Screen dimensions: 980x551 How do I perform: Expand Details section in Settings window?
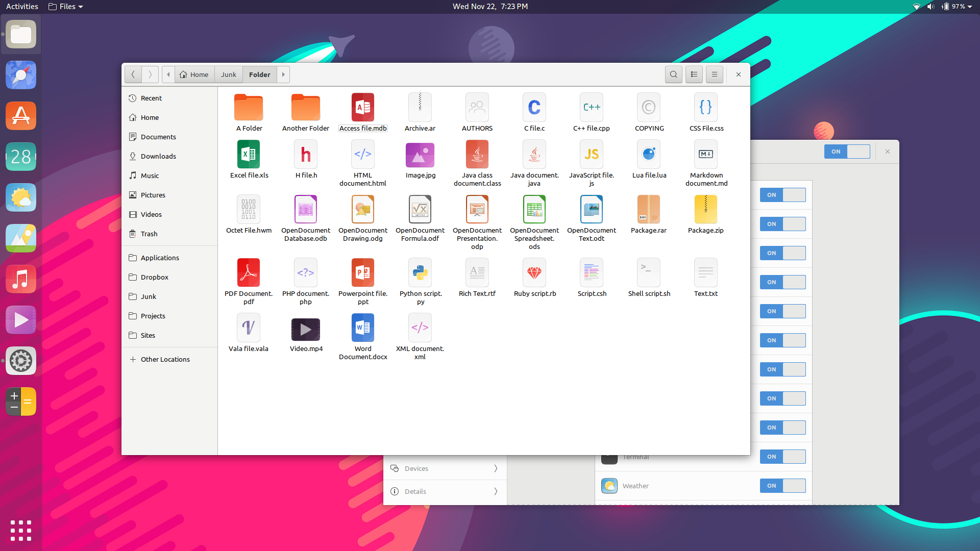point(445,491)
